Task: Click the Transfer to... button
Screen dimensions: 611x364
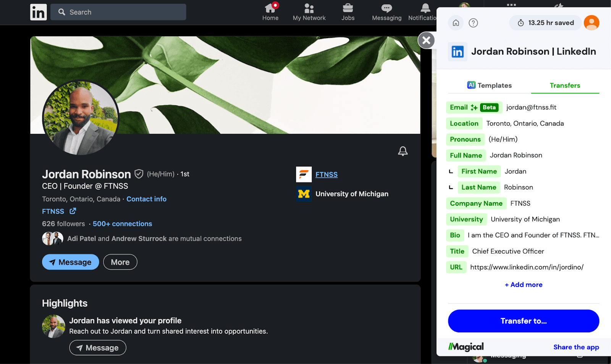Action: [x=524, y=321]
